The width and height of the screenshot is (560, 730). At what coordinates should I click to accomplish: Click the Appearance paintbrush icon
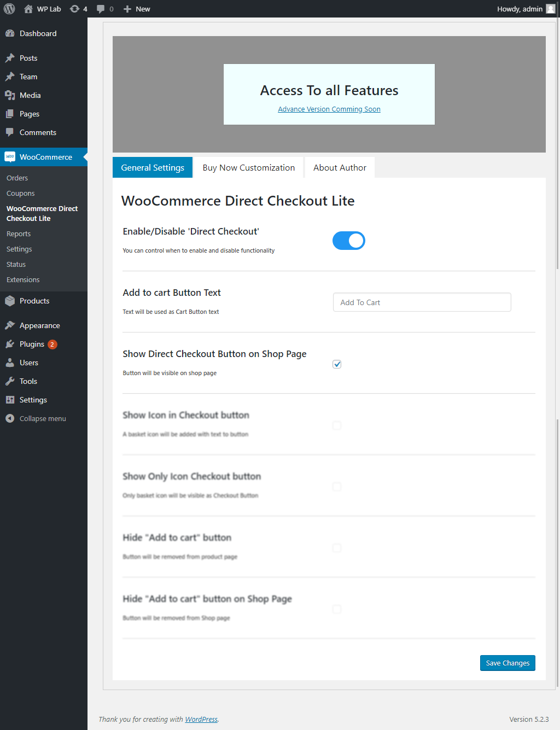(10, 325)
